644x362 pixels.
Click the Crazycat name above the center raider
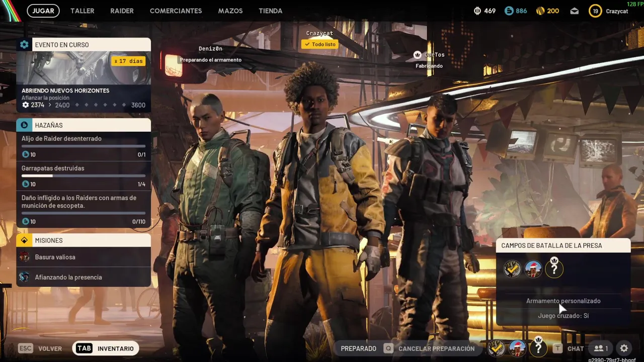click(x=319, y=33)
